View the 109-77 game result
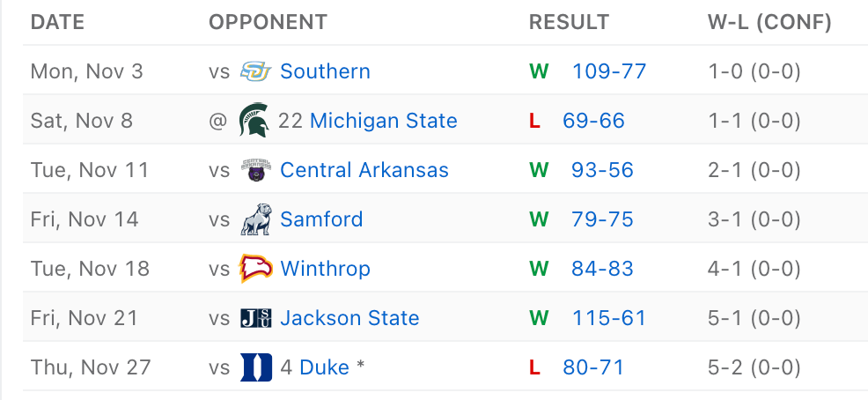 (609, 71)
